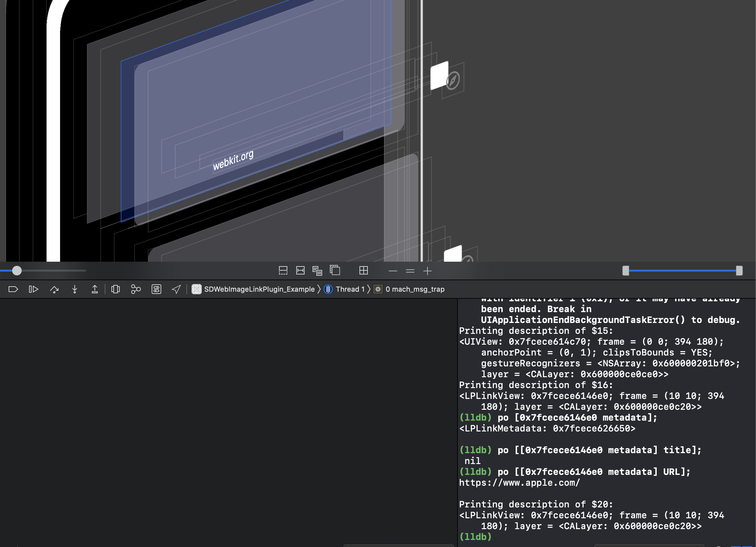756x547 pixels.
Task: Click the 'po [0x7fcece6146e0 metadata];' command
Action: (x=577, y=418)
